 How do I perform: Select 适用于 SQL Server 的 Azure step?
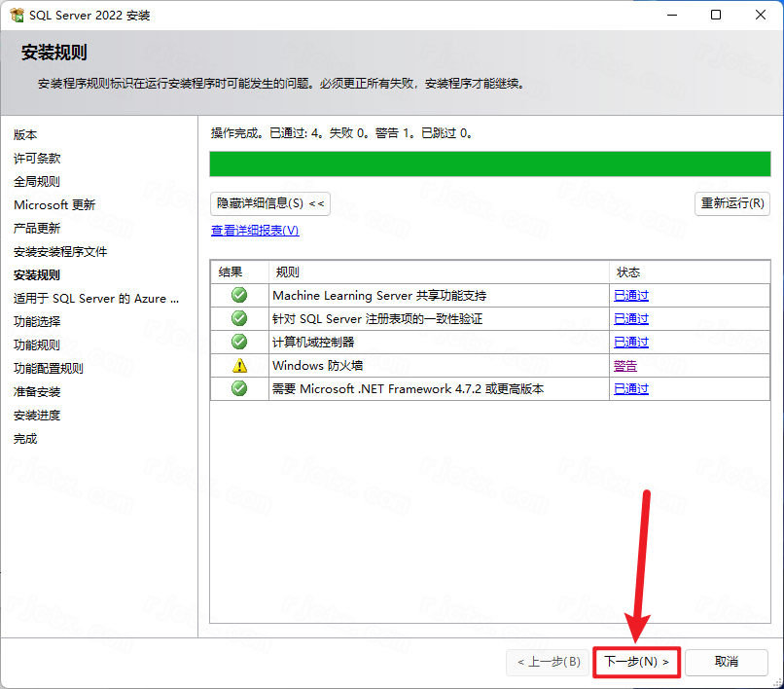point(96,298)
